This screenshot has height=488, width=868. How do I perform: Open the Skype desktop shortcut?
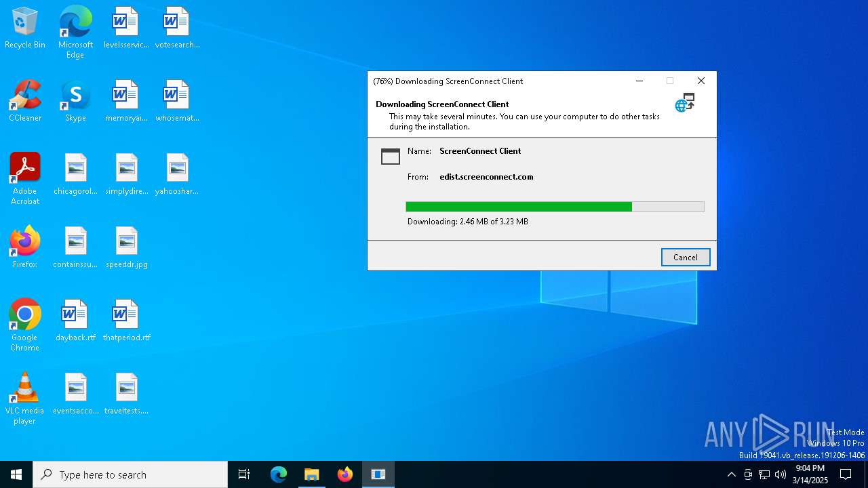[75, 101]
